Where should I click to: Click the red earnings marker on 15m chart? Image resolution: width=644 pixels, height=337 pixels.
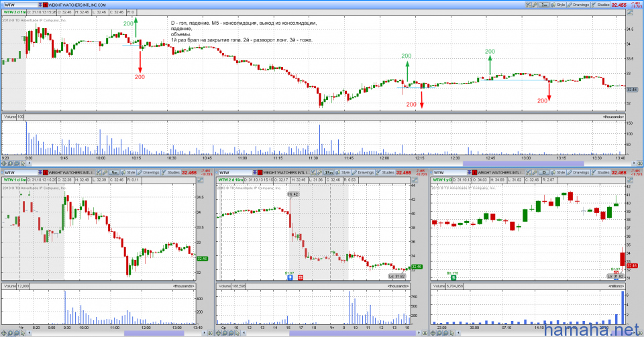[300, 277]
